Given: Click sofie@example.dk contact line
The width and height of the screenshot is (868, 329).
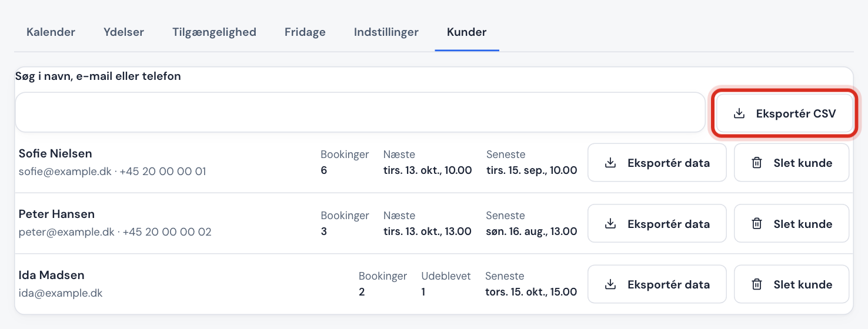Looking at the screenshot, I should (112, 172).
